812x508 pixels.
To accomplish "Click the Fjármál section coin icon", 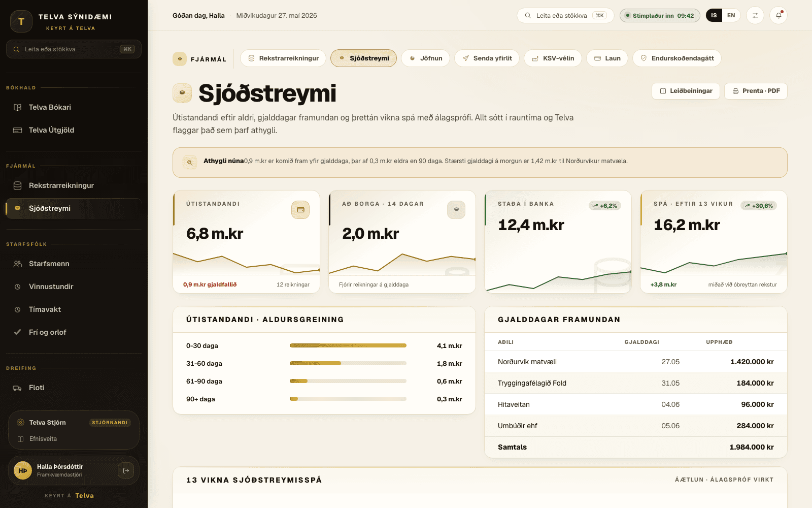I will click(180, 59).
